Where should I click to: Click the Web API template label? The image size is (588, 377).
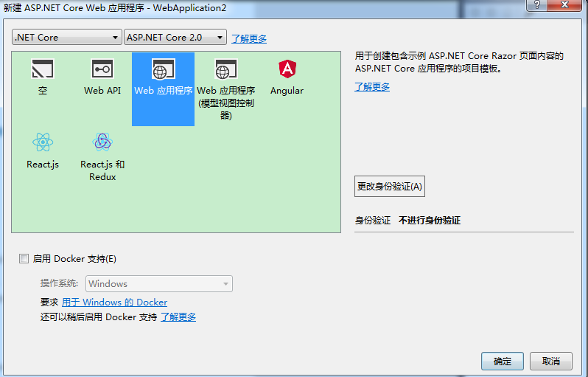point(102,91)
